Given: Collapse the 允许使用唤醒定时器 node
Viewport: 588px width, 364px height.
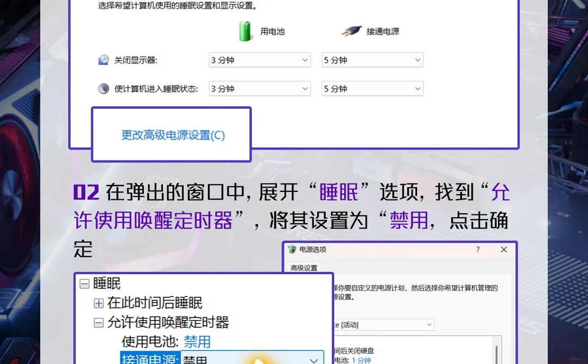Looking at the screenshot, I should 100,322.
